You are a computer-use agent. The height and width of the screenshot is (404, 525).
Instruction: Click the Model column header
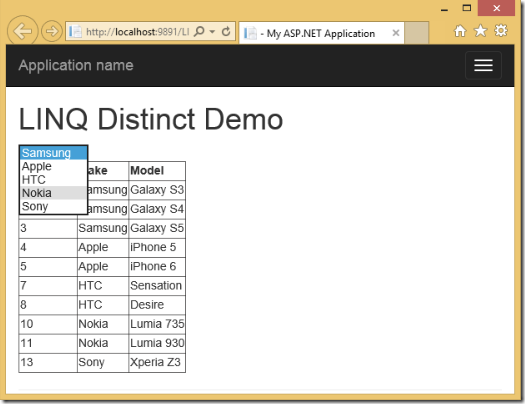157,171
